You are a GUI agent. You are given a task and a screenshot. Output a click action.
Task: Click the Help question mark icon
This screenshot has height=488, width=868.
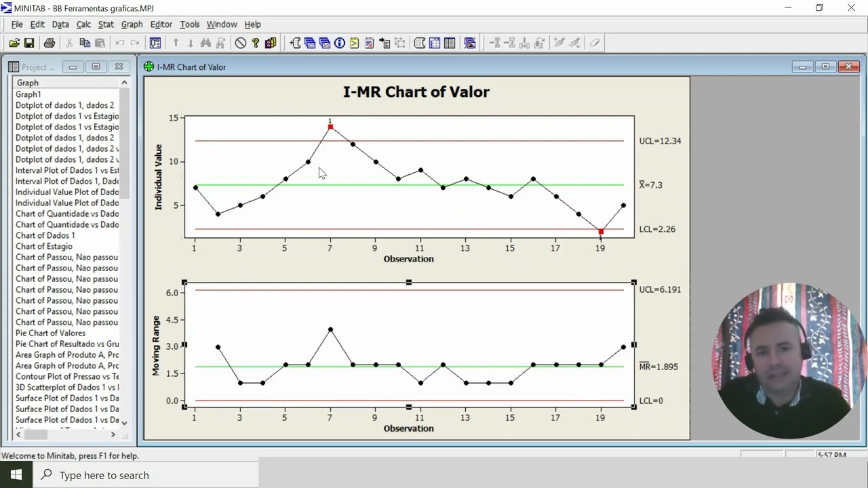pos(256,43)
